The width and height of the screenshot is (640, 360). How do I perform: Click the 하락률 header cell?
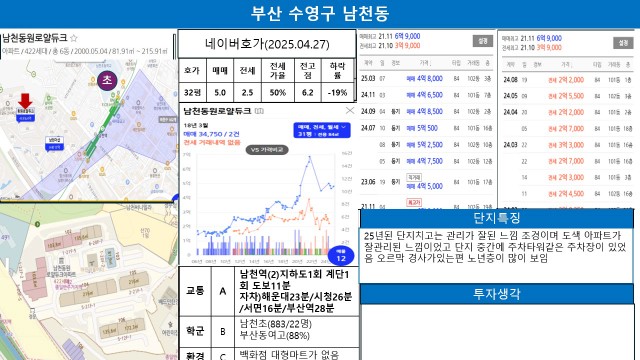338,71
